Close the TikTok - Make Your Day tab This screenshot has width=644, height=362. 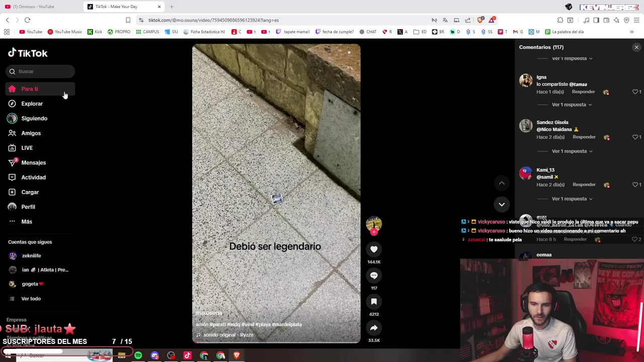tap(159, 7)
